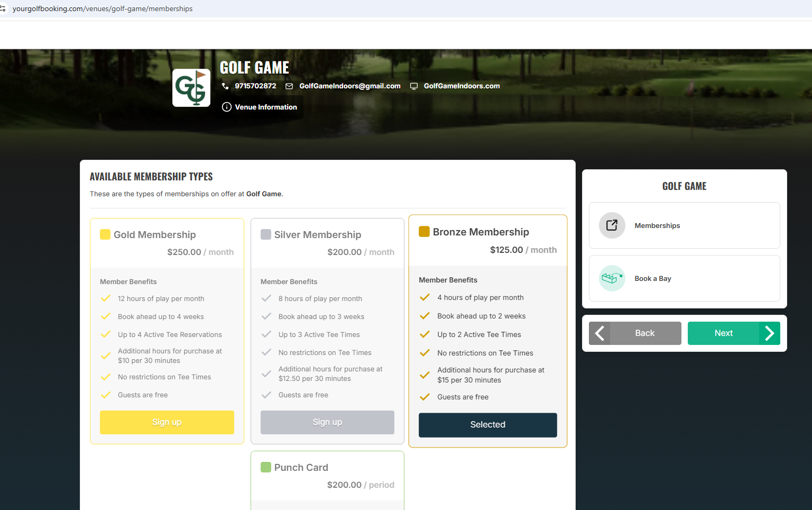The height and width of the screenshot is (510, 812).
Task: Click the orange Bronze Membership color square
Action: pyautogui.click(x=424, y=232)
